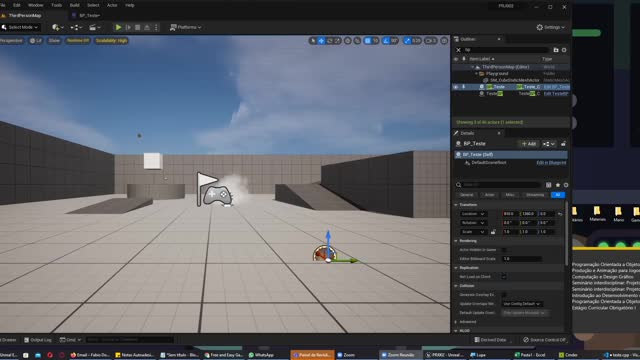
Task: Click the viewport maximize/restore icon
Action: tap(444, 41)
